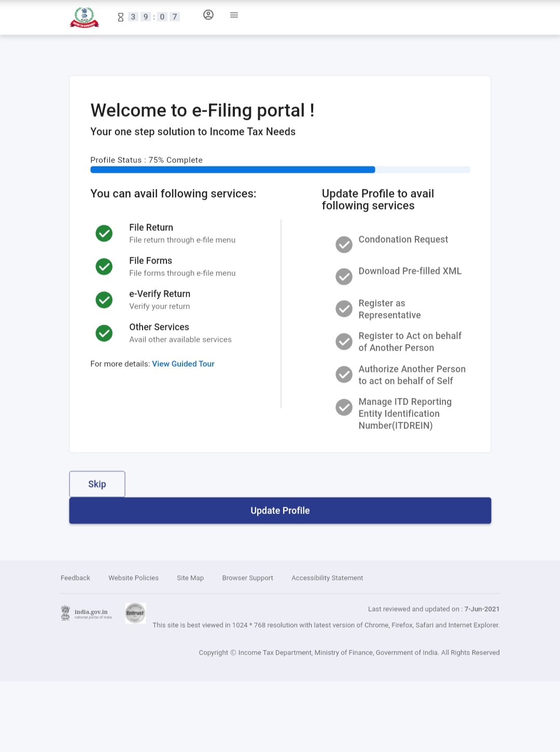The height and width of the screenshot is (752, 560).
Task: Click the gray check next to Download Pre-filled XML
Action: point(344,276)
